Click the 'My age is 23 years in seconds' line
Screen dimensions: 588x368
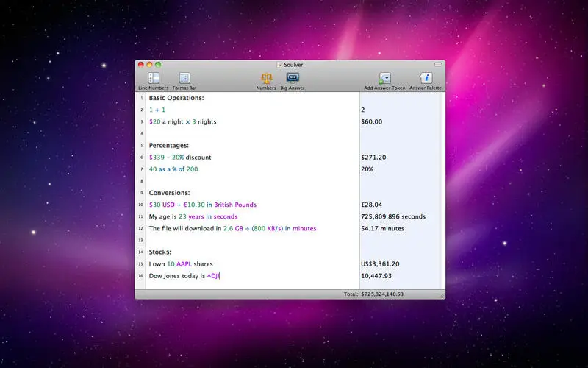(193, 216)
